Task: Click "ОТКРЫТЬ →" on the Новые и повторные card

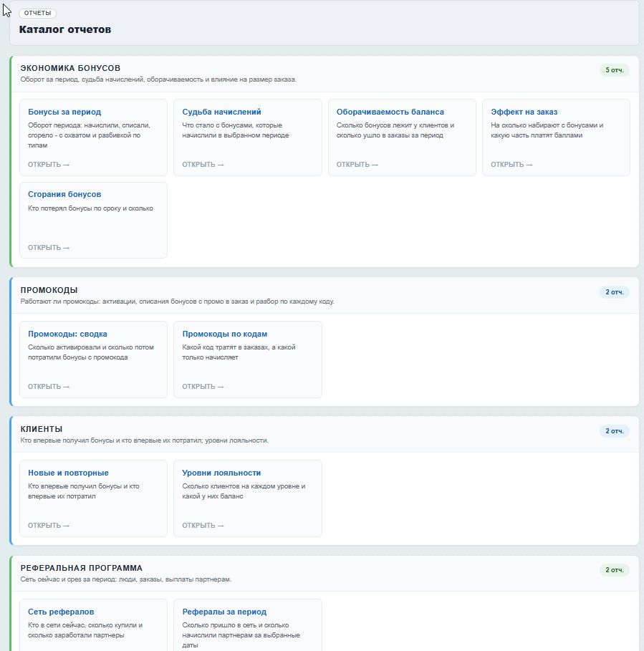Action: (49, 525)
